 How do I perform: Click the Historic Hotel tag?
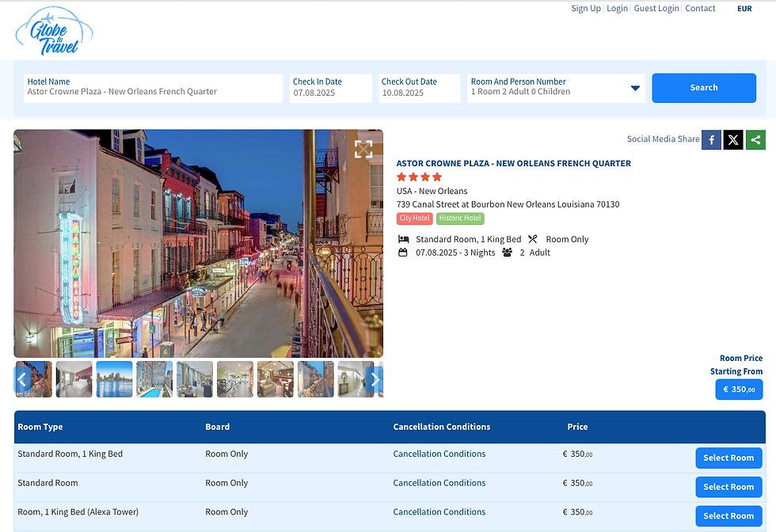[x=460, y=218]
